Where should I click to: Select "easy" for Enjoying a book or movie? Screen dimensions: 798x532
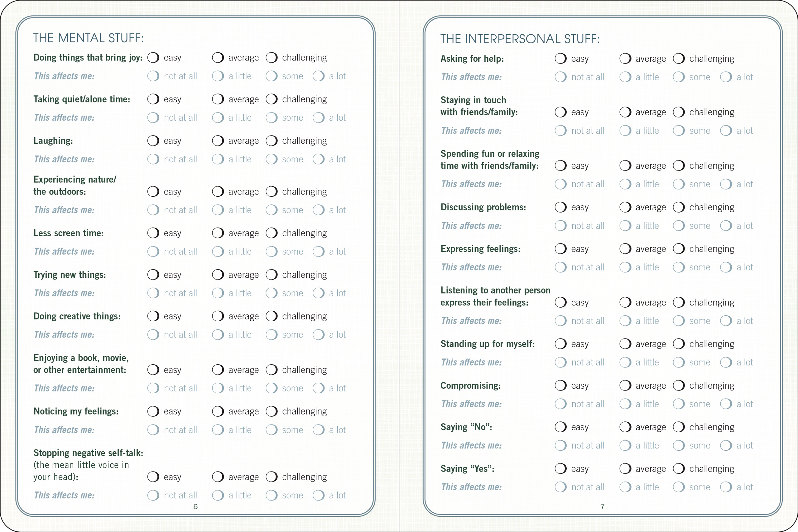153,370
